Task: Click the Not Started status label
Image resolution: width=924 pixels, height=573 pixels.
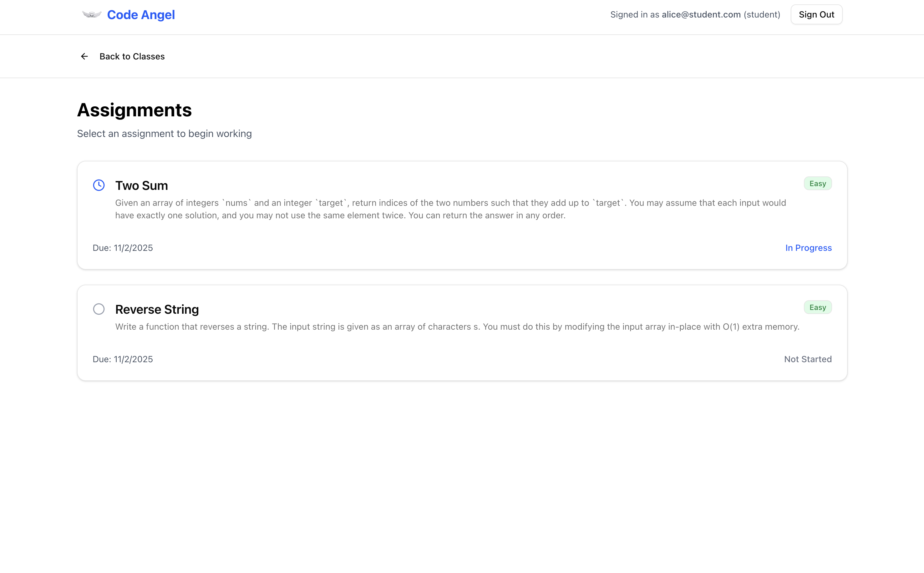Action: click(x=808, y=359)
